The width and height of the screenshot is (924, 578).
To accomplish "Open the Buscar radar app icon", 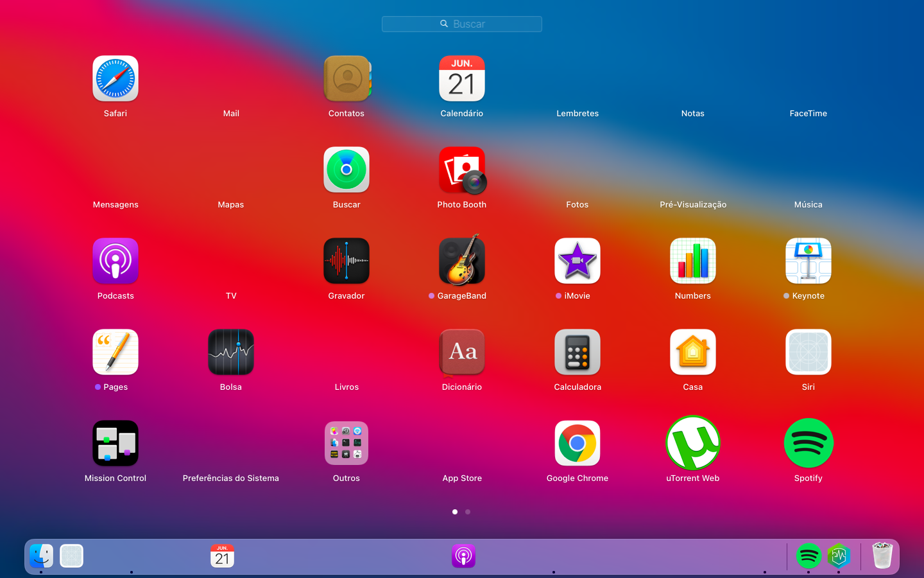I will (346, 170).
